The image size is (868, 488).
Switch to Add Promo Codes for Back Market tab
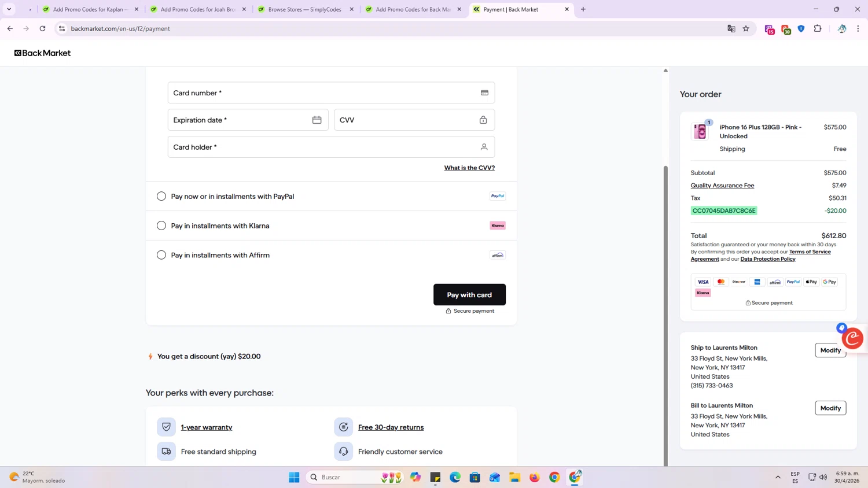(414, 9)
